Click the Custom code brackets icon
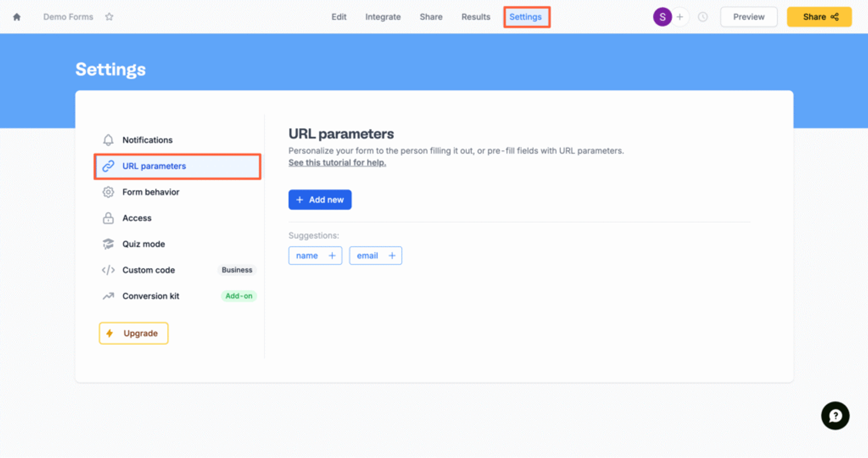The width and height of the screenshot is (868, 458). pyautogui.click(x=108, y=270)
